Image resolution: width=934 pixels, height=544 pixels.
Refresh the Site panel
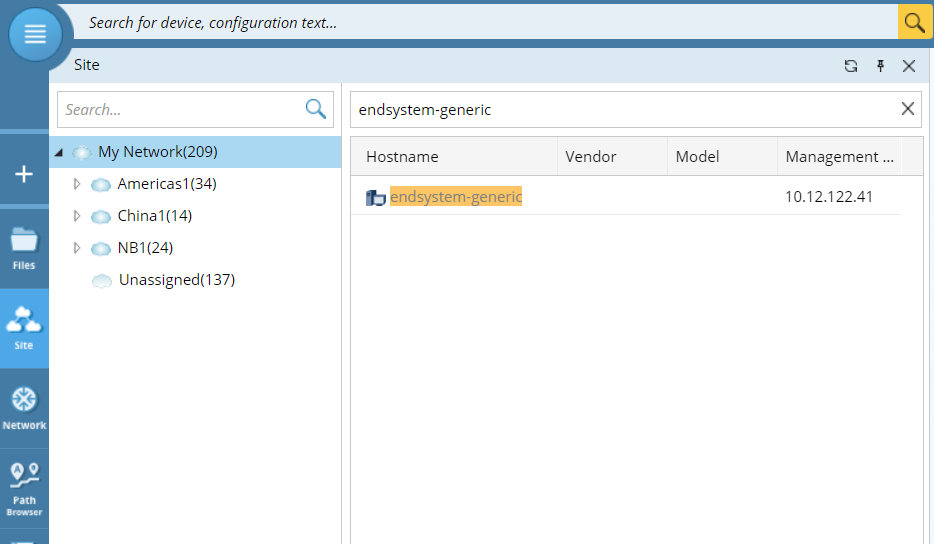point(851,66)
